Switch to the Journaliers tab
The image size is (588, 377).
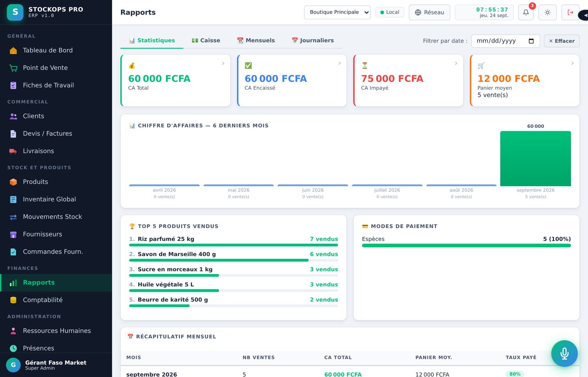(x=312, y=40)
